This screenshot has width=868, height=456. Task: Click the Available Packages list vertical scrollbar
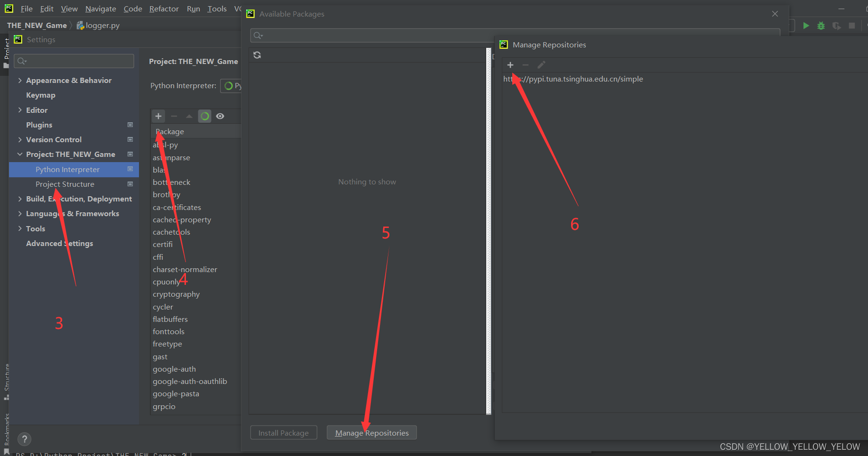tap(489, 231)
